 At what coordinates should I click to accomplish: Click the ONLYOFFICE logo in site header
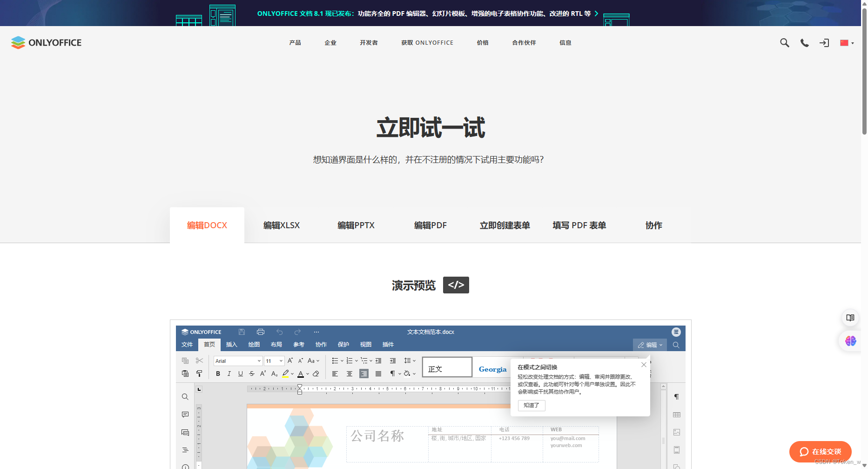pyautogui.click(x=46, y=42)
